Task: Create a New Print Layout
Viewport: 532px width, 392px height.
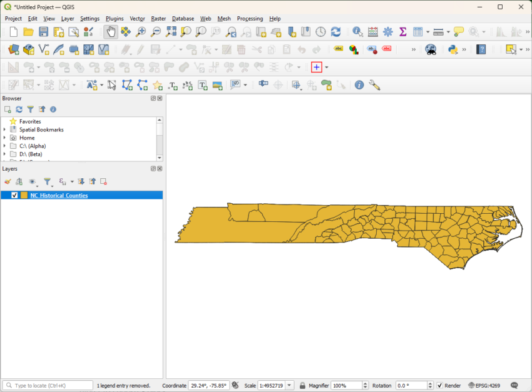Action: [58, 32]
